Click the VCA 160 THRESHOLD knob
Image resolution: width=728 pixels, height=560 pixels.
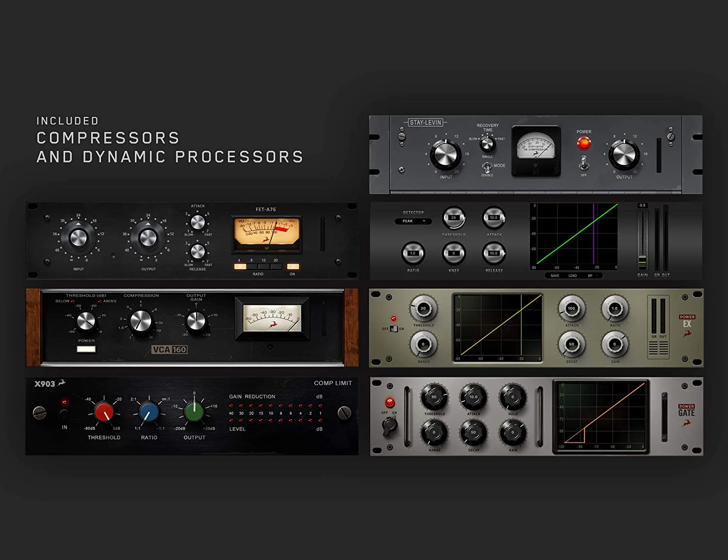click(x=86, y=321)
